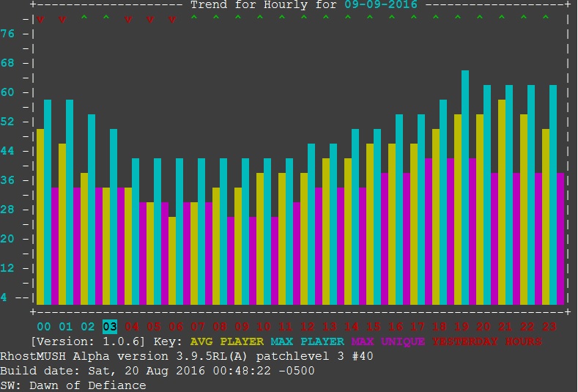Screen dimensions: 578x392
Task: Click the tallest yellow bar at hour 21
Action: point(502,202)
